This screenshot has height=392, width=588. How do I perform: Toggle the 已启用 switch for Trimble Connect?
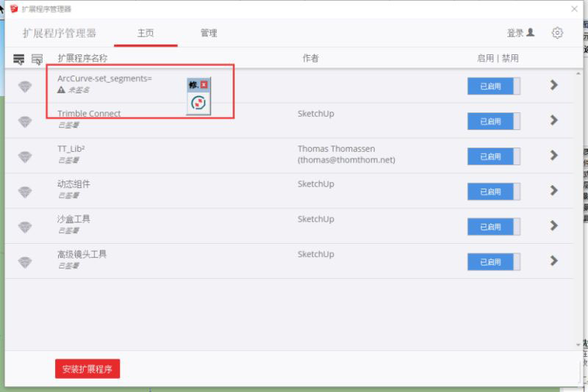click(x=493, y=121)
